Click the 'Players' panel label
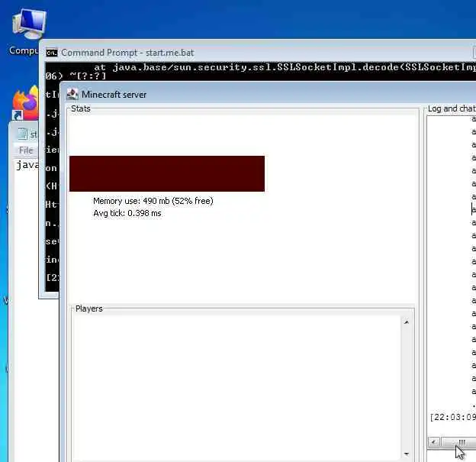Image resolution: width=476 pixels, height=462 pixels. point(89,309)
